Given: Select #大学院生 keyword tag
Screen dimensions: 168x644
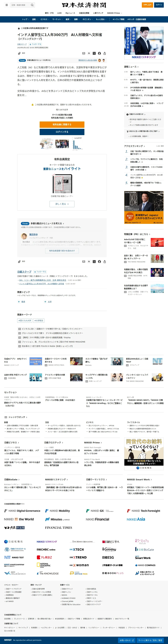Looking at the screenshot, I should pos(39,321).
